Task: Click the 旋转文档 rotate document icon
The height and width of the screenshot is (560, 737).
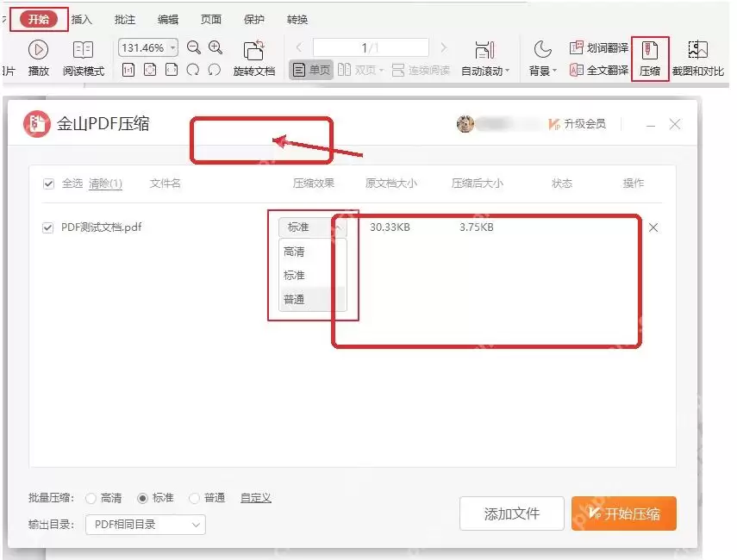Action: tap(253, 50)
